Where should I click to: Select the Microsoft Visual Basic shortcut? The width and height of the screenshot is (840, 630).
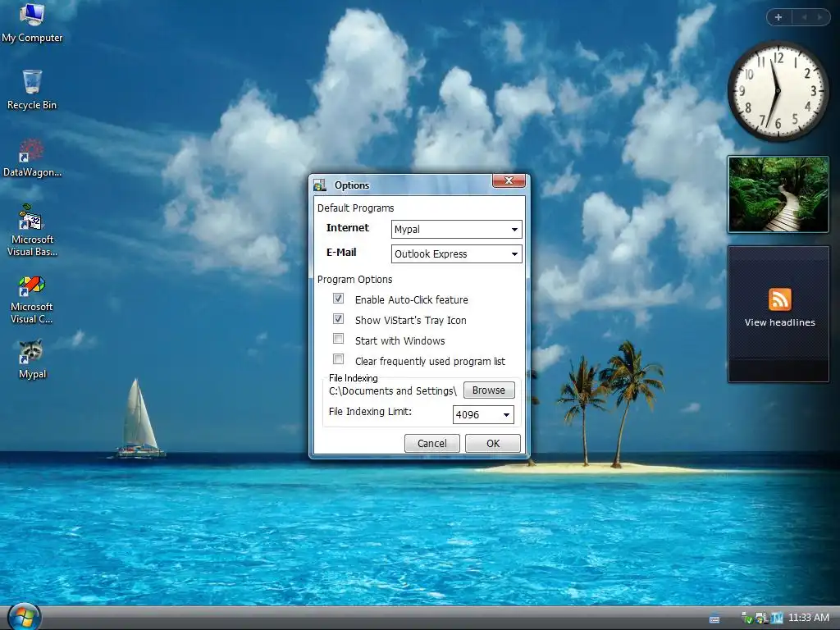click(32, 231)
